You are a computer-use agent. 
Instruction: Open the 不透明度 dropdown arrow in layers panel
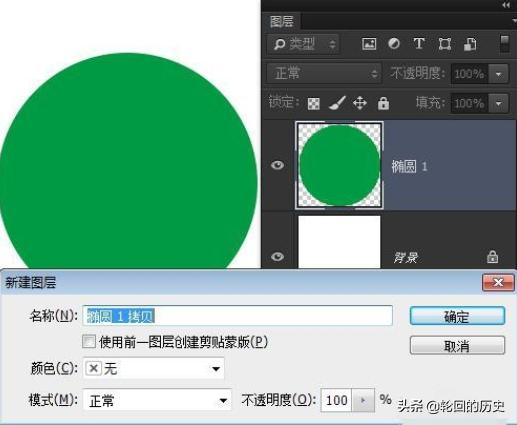[499, 74]
